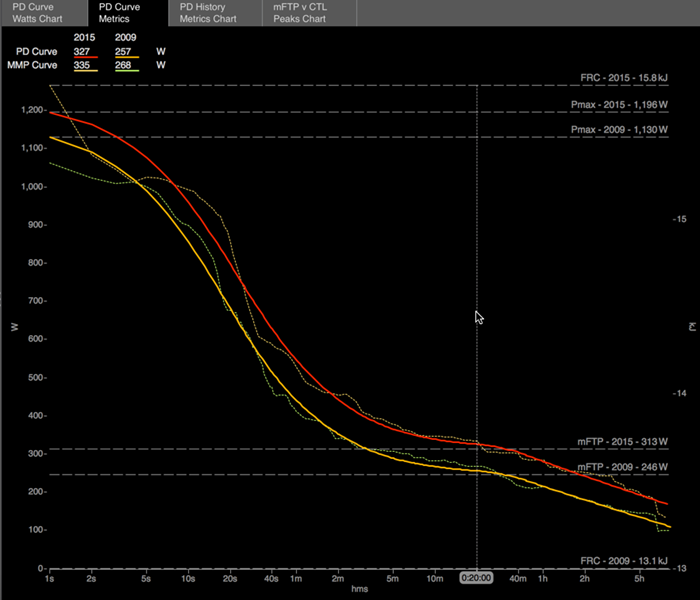Screen dimensions: 700x600
Task: Switch to PD Curve Watts Chart tab
Action: (x=44, y=13)
